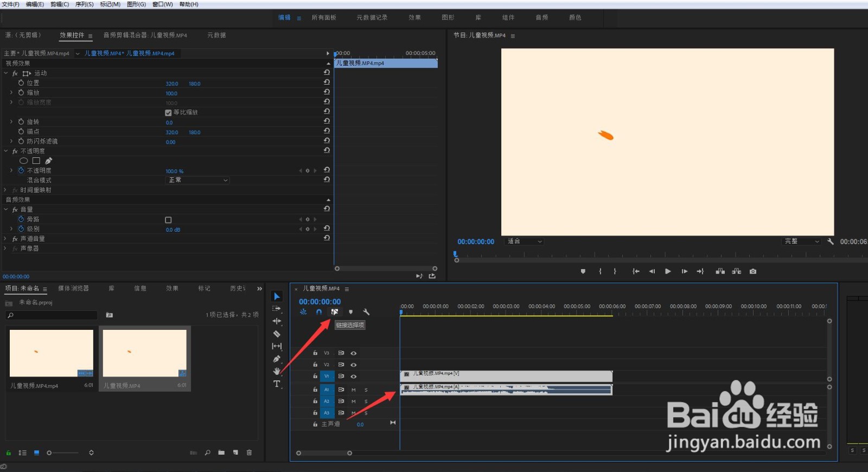
Task: Switch to 颜色 workspace tab
Action: (x=575, y=17)
